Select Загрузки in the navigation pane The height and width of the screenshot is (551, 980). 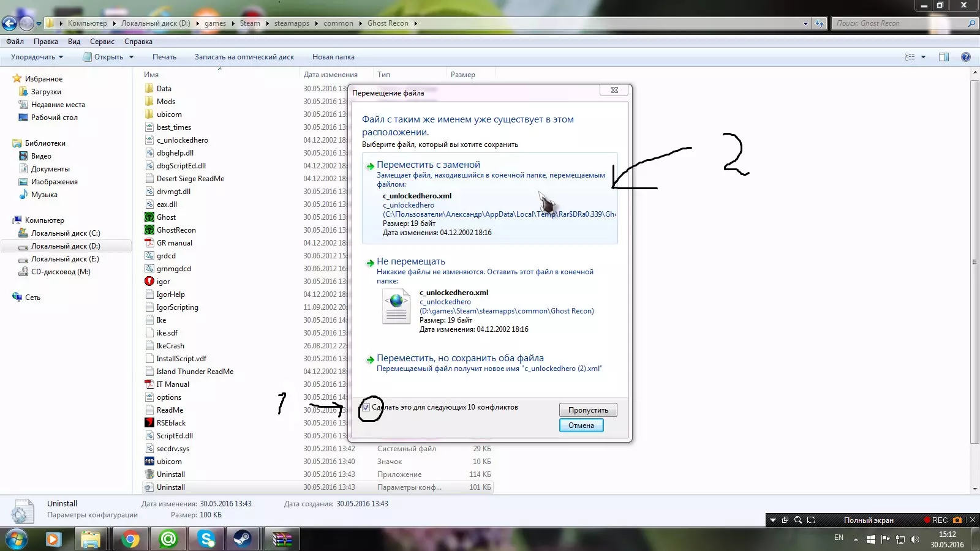tap(46, 92)
